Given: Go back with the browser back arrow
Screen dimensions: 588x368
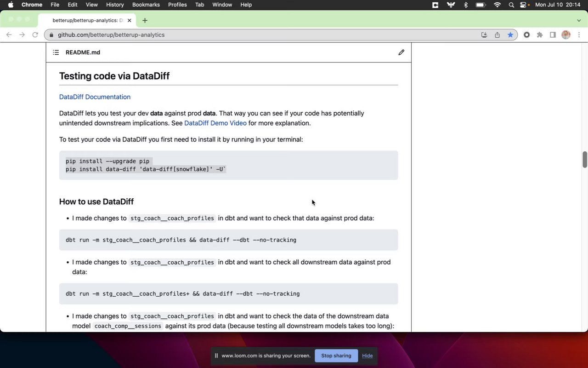Looking at the screenshot, I should pos(9,35).
